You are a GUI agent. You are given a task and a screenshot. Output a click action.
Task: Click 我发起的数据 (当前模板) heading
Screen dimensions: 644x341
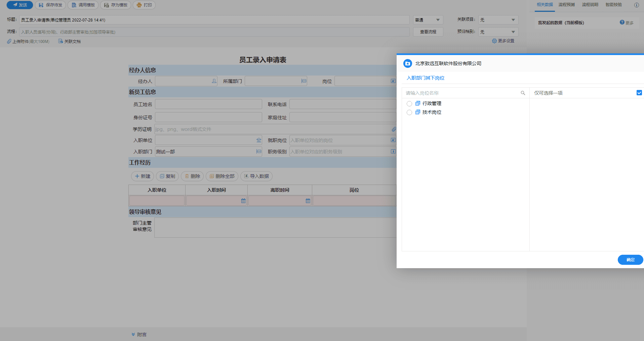point(561,23)
